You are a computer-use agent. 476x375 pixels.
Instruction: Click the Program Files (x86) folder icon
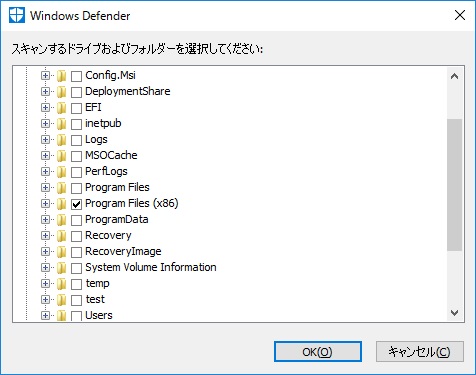coord(61,204)
